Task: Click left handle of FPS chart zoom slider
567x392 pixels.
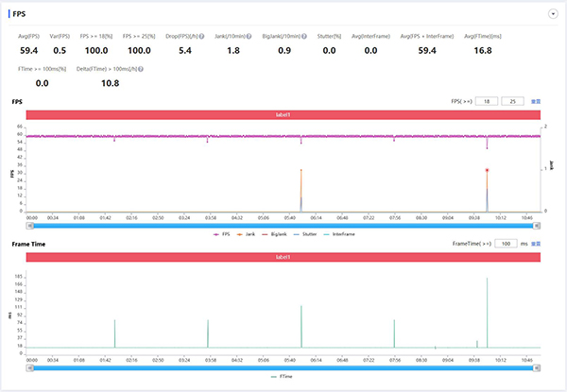Action: pyautogui.click(x=28, y=225)
